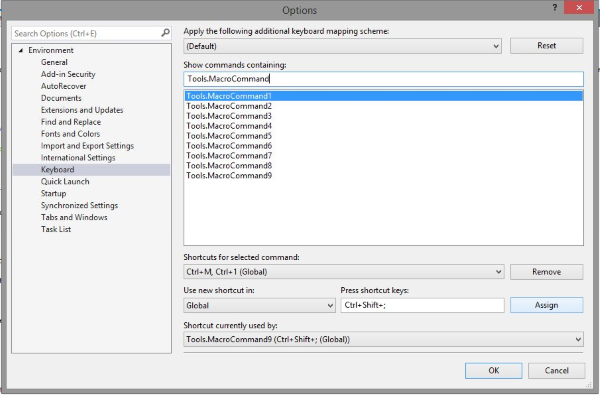Image resolution: width=600 pixels, height=396 pixels.
Task: Select Tools.MacroCommand1 in command list
Action: coord(383,96)
